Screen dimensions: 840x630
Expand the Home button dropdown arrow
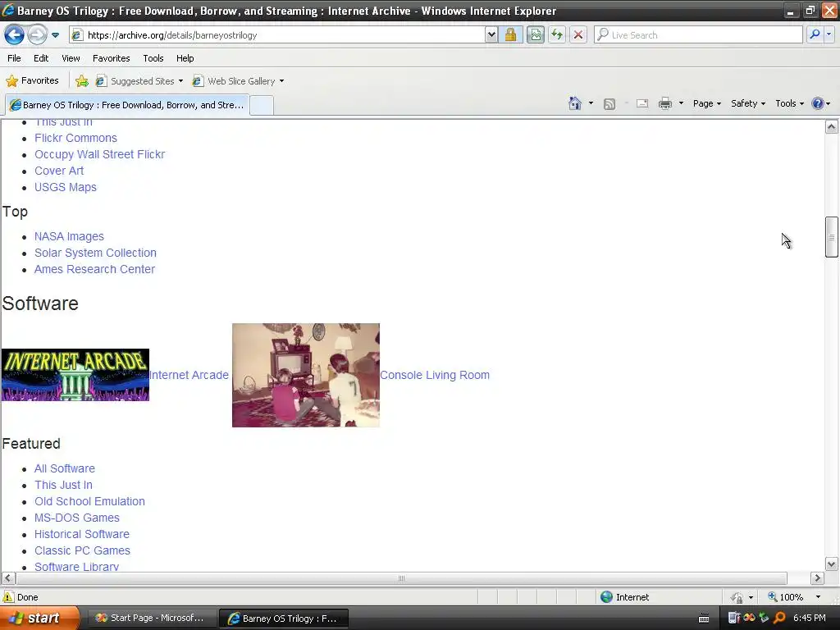click(591, 103)
